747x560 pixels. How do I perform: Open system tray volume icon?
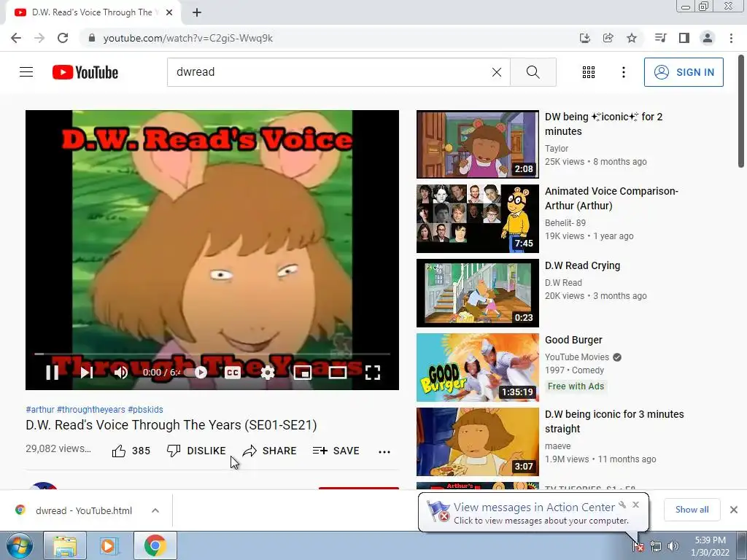[673, 547]
